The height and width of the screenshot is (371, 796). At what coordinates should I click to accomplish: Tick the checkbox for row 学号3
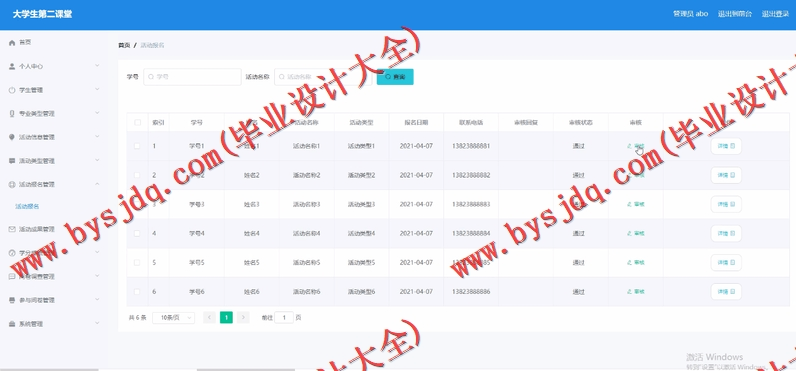pyautogui.click(x=137, y=204)
